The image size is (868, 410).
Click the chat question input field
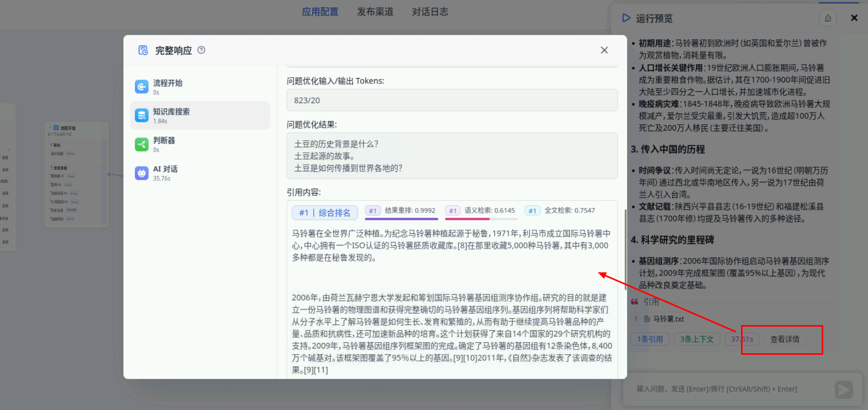729,389
